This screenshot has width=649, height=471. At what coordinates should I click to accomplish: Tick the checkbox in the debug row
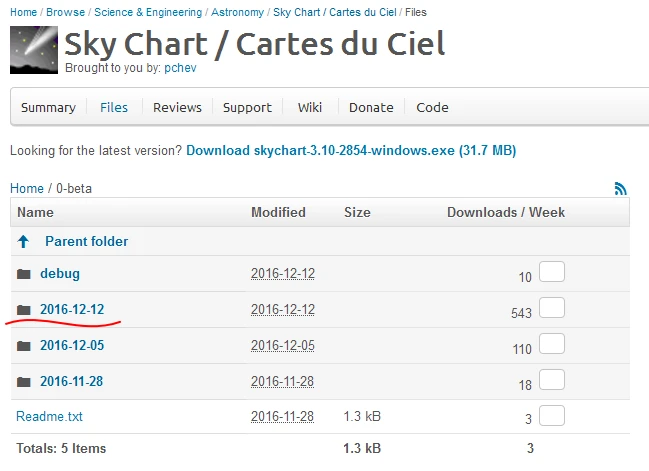tap(552, 272)
